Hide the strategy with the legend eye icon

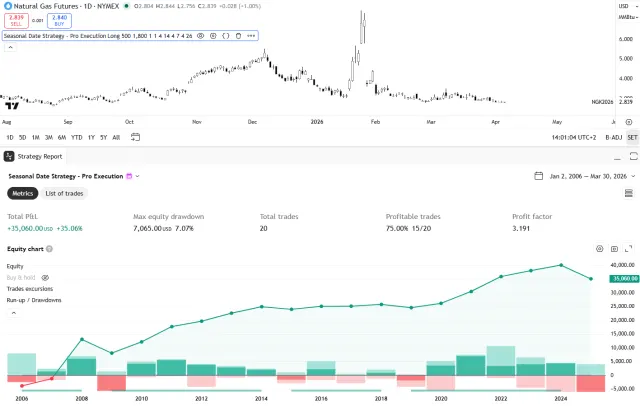(x=200, y=36)
